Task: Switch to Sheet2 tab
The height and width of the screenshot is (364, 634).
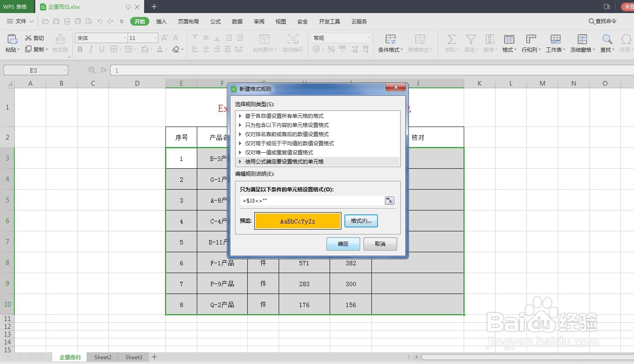Action: tap(103, 357)
